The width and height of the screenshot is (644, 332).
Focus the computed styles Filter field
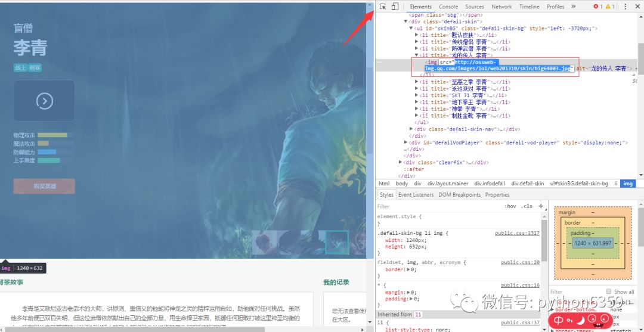(576, 291)
